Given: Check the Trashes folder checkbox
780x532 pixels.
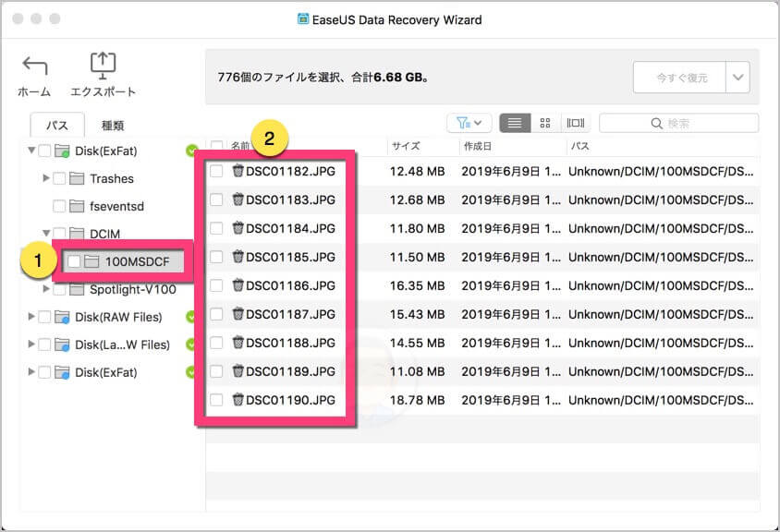Looking at the screenshot, I should pos(59,178).
